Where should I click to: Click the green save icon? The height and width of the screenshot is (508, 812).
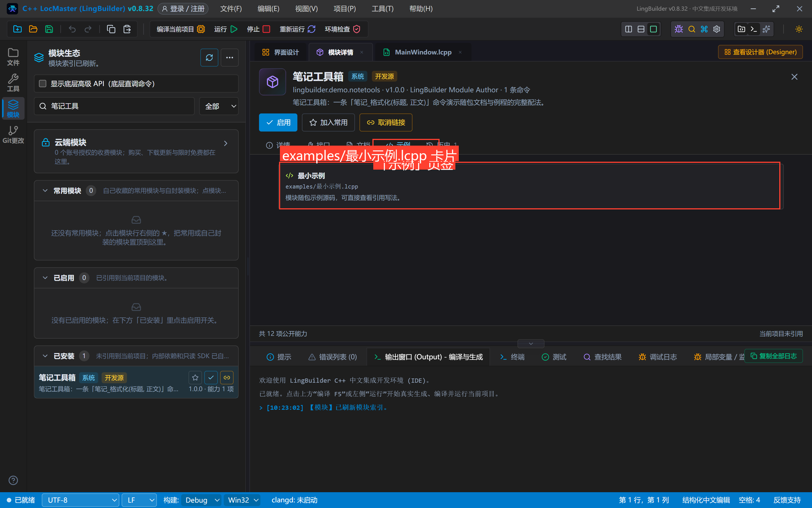click(49, 29)
